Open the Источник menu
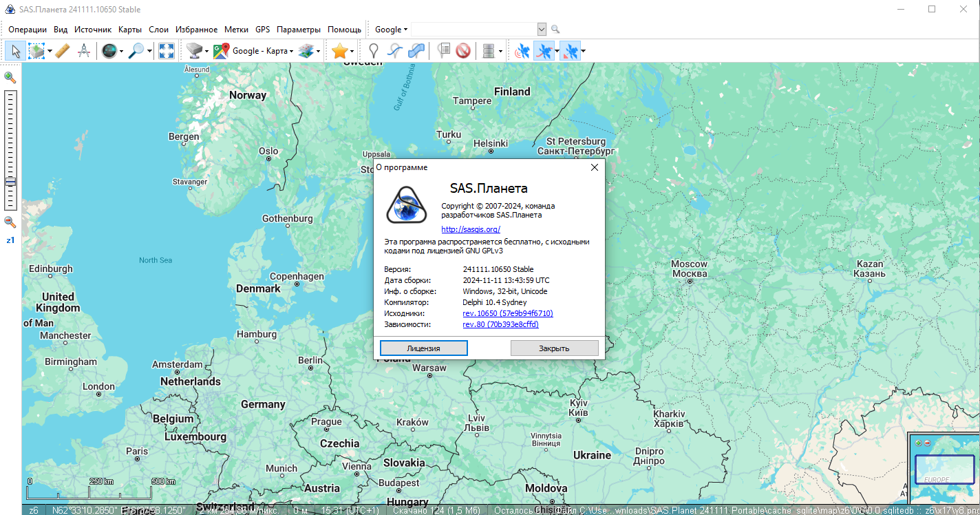 click(93, 30)
